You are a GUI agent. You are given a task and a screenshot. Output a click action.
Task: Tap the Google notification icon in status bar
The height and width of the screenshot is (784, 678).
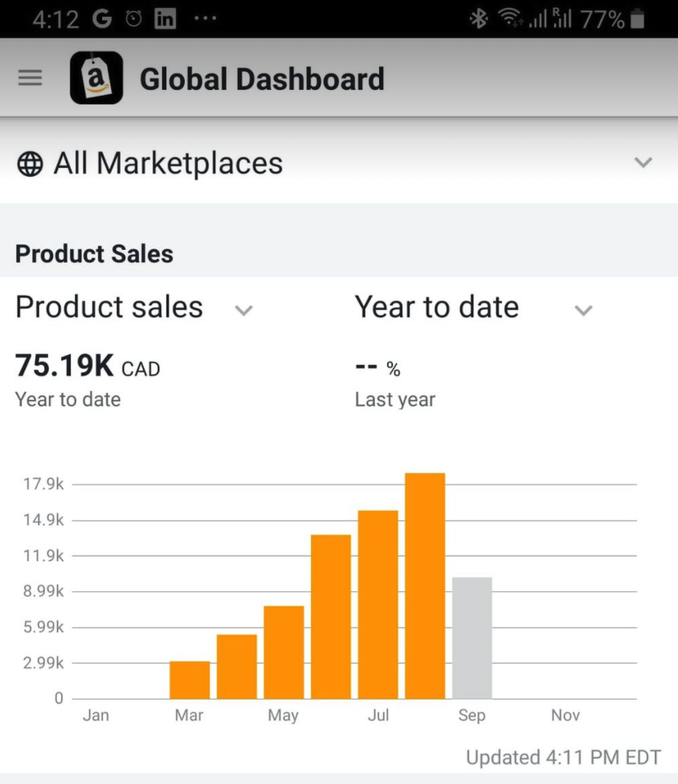(102, 19)
